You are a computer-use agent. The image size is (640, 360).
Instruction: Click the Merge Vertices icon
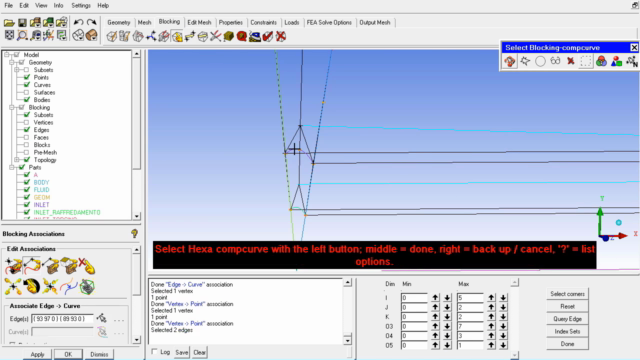coord(138,36)
